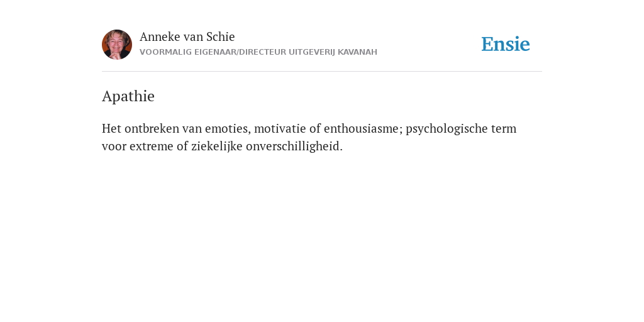Click the author name Anneke van Schie
644x322 pixels.
187,36
